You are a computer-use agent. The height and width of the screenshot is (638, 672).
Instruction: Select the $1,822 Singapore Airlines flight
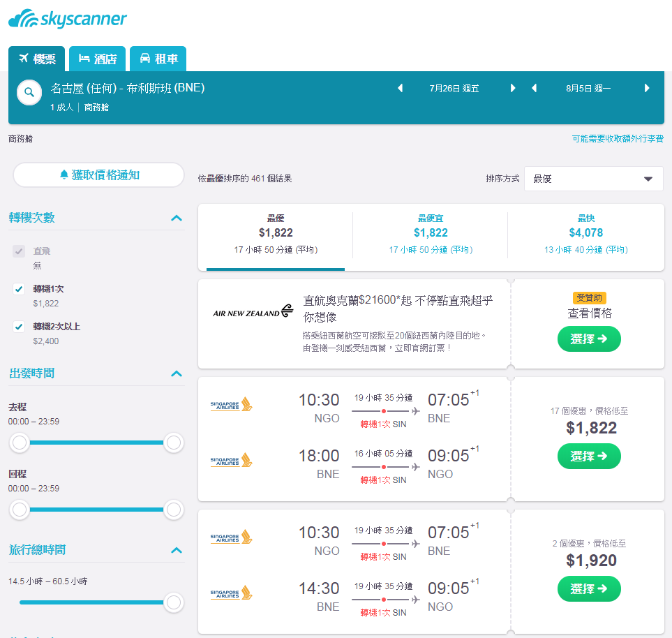pyautogui.click(x=589, y=457)
